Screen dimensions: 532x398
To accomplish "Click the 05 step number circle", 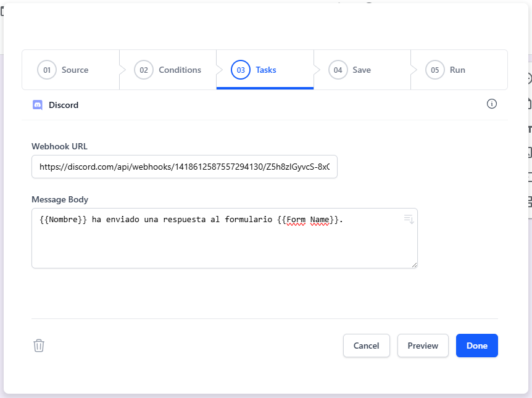I will pyautogui.click(x=434, y=70).
